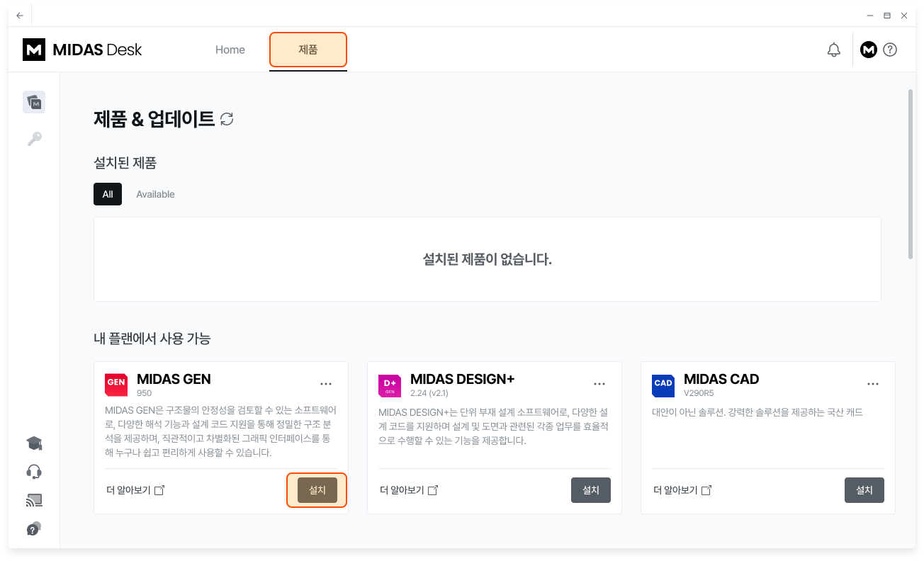Open the graduation cap learning icon

(34, 443)
